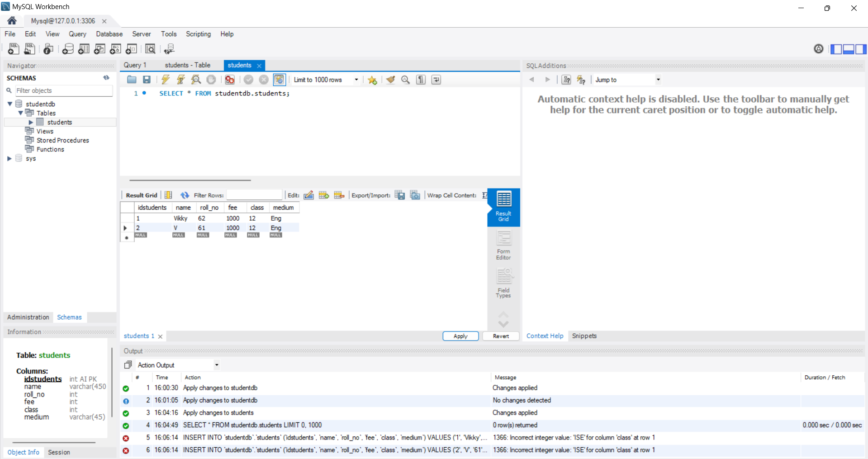The image size is (868, 459).
Task: Select Stored Procedures in the schema tree
Action: point(63,140)
